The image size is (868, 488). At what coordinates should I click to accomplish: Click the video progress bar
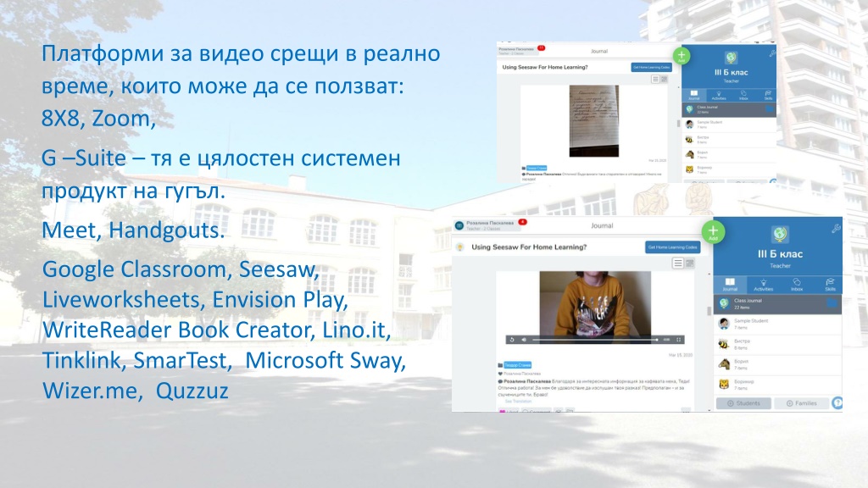tap(595, 340)
